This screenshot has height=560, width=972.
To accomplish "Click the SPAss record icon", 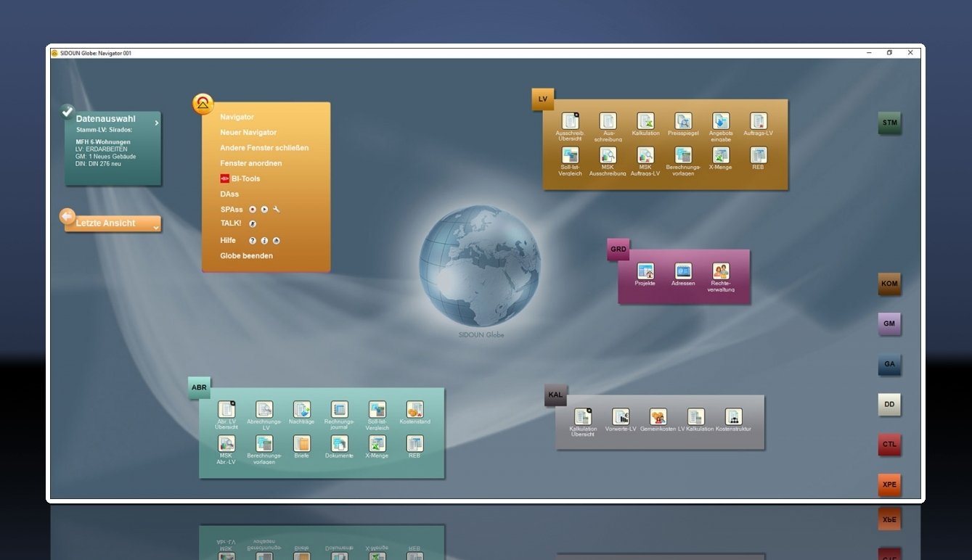I will click(253, 210).
